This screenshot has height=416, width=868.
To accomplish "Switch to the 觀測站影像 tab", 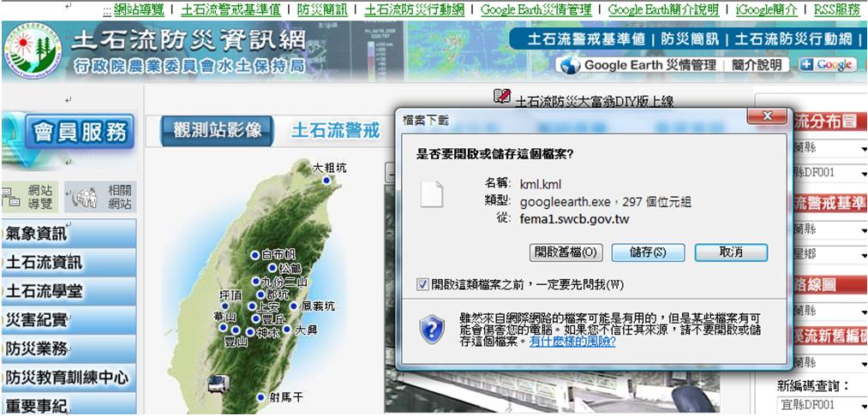I will coord(218,131).
